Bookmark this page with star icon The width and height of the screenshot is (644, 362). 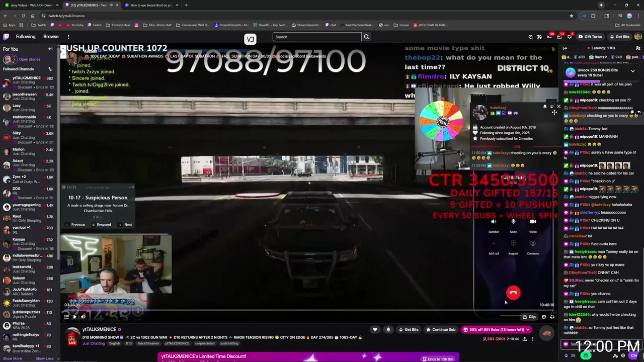tap(571, 16)
